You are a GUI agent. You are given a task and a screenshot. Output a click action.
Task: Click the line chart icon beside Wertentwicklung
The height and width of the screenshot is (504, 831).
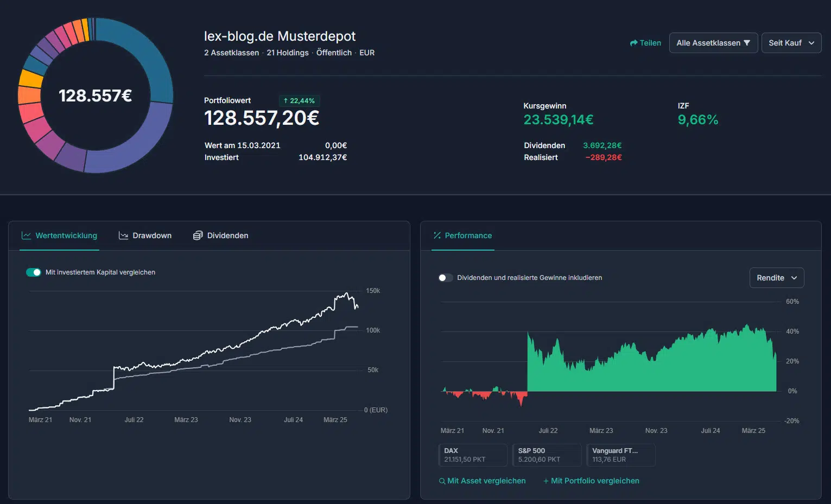[26, 235]
